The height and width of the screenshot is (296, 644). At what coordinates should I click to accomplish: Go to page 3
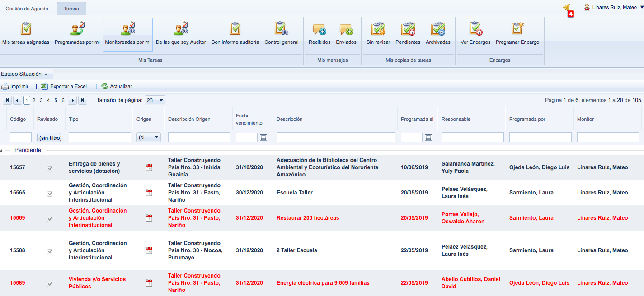click(41, 100)
